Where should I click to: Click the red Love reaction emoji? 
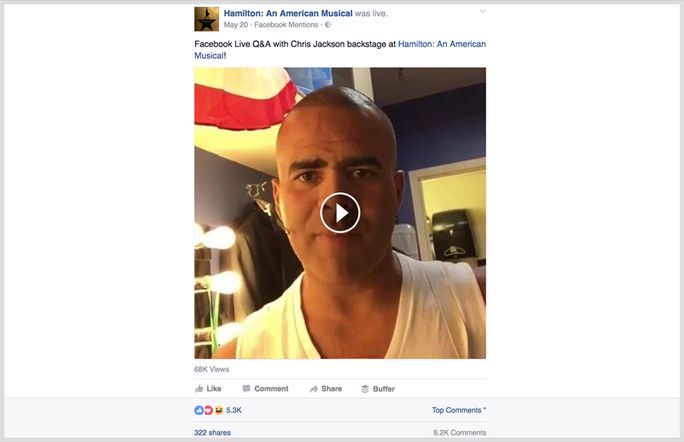pyautogui.click(x=209, y=410)
